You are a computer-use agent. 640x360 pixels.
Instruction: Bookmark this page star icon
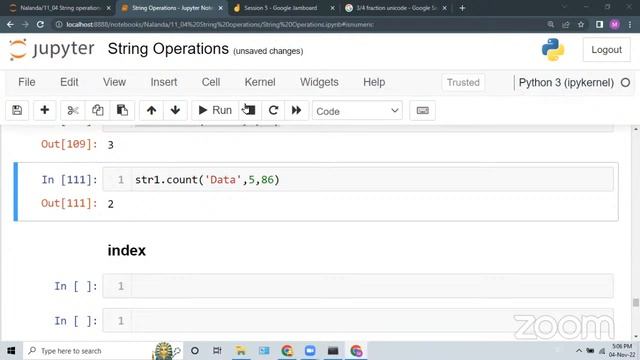581,24
